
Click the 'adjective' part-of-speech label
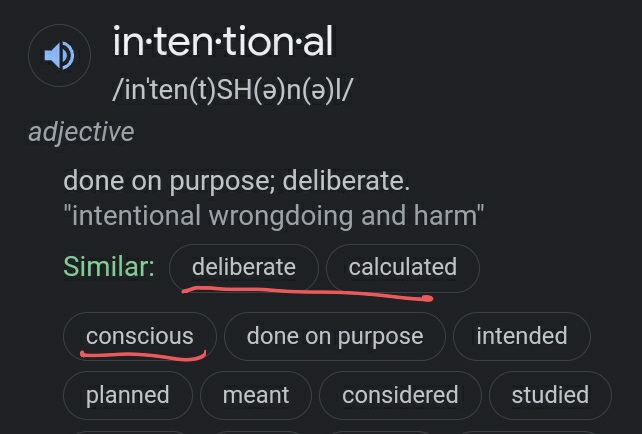[x=81, y=132]
